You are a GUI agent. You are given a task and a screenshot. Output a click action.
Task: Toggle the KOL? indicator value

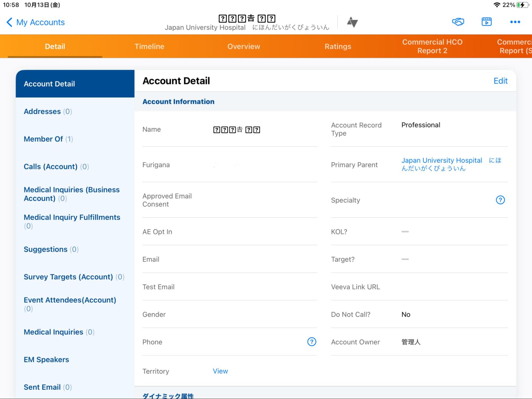point(405,232)
